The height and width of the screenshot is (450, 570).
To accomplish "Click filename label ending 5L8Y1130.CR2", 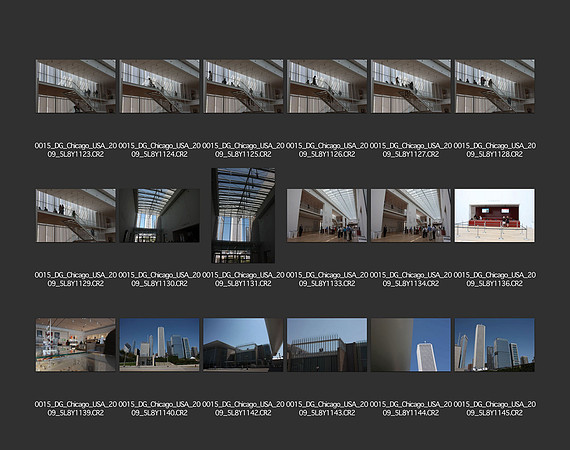I will (160, 279).
